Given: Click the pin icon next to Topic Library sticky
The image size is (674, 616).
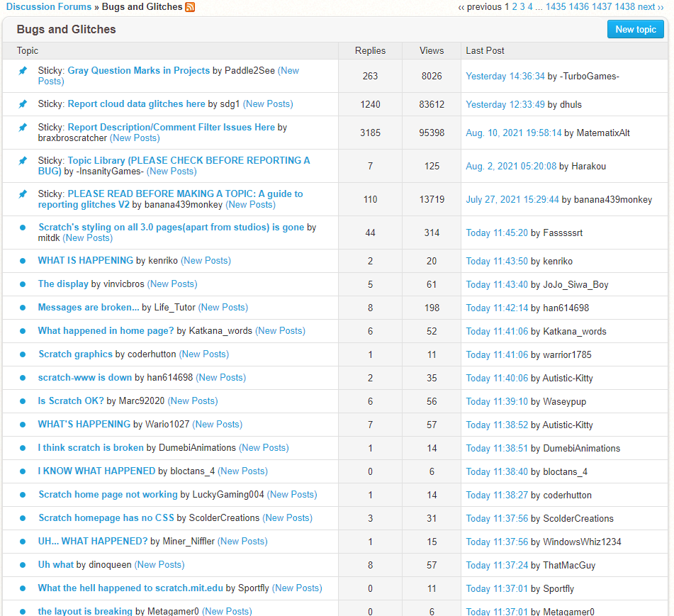Looking at the screenshot, I should pos(23,160).
